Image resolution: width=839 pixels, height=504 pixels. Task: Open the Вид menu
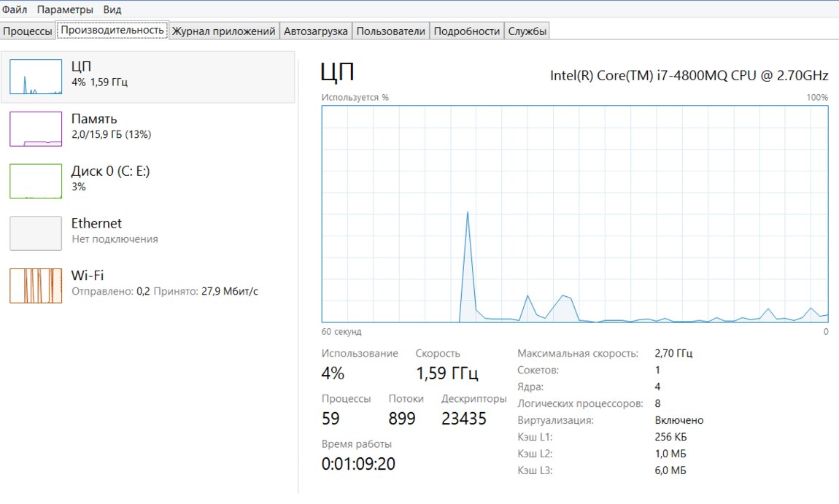112,9
